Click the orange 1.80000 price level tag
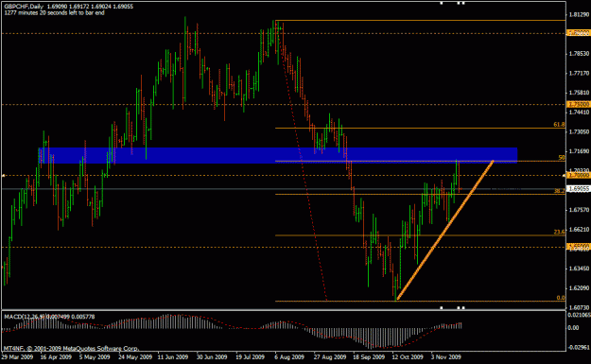Image resolution: width=591 pixels, height=364 pixels. point(579,33)
